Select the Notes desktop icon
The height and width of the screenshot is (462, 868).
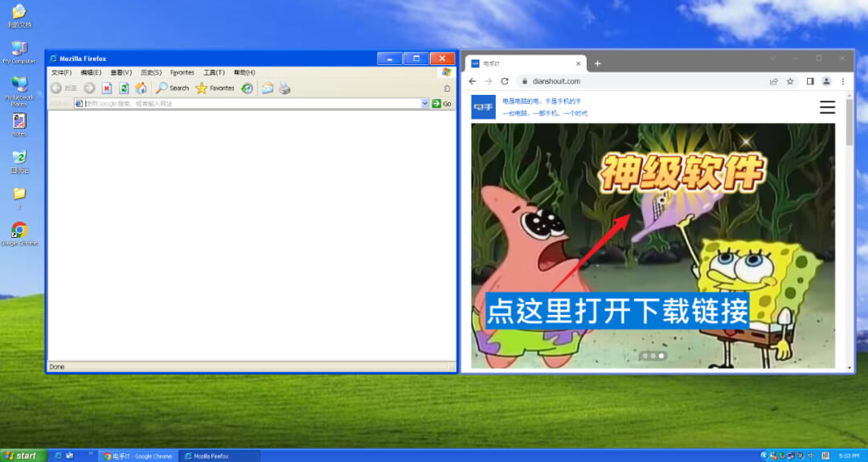click(19, 125)
